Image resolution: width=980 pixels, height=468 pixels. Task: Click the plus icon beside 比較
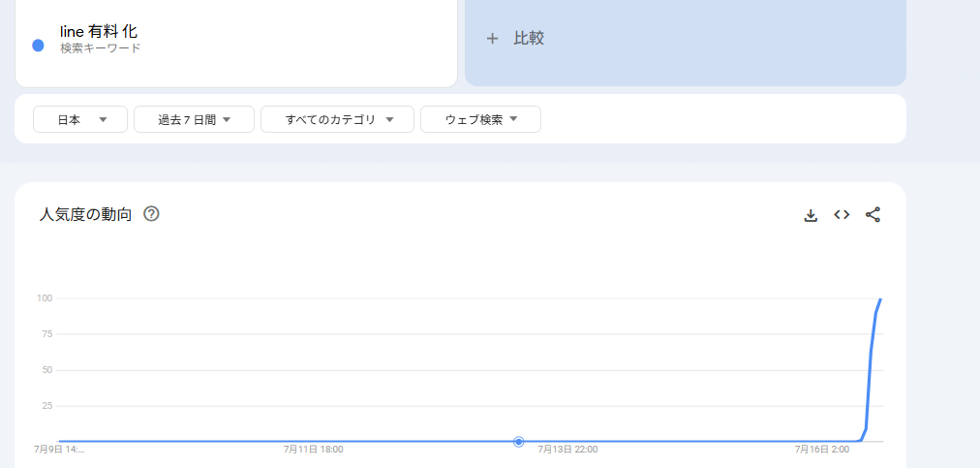pyautogui.click(x=493, y=39)
